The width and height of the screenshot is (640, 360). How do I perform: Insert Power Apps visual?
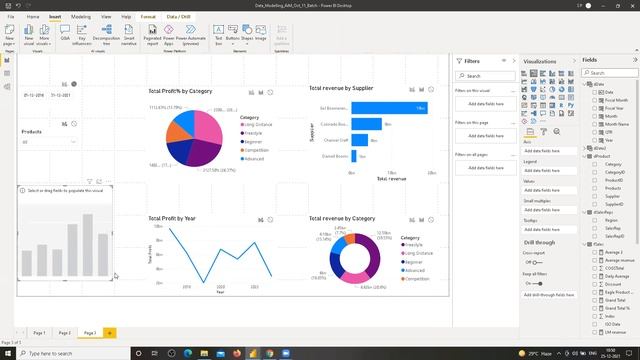tap(169, 35)
